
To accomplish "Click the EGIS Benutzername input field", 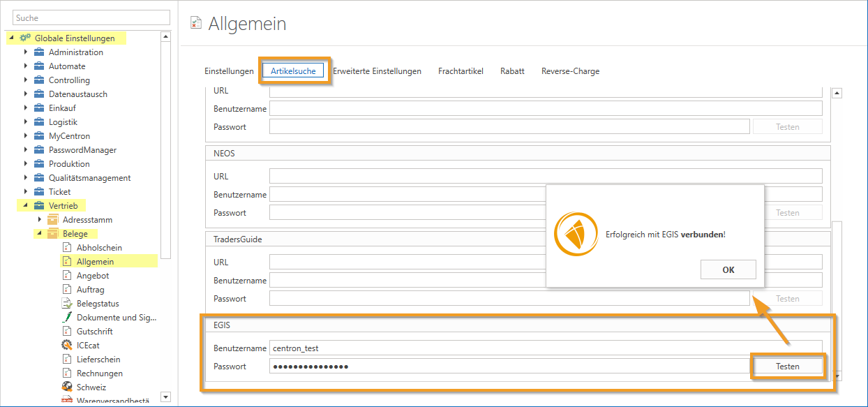I will 545,348.
